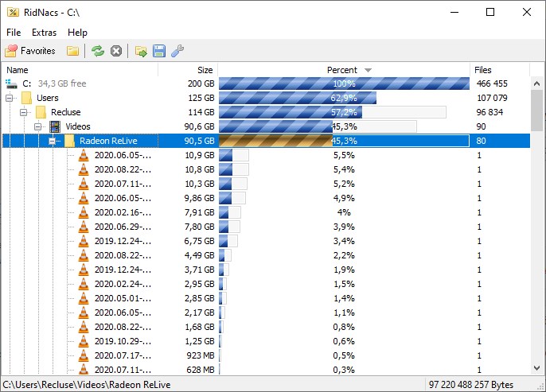Click the green refresh arrows icon
Image resolution: width=546 pixels, height=392 pixels.
[98, 51]
